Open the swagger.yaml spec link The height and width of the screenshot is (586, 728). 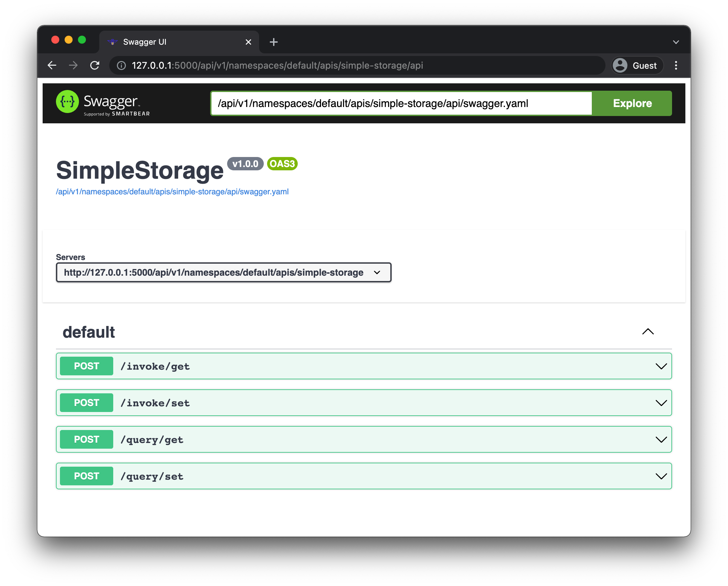click(172, 191)
